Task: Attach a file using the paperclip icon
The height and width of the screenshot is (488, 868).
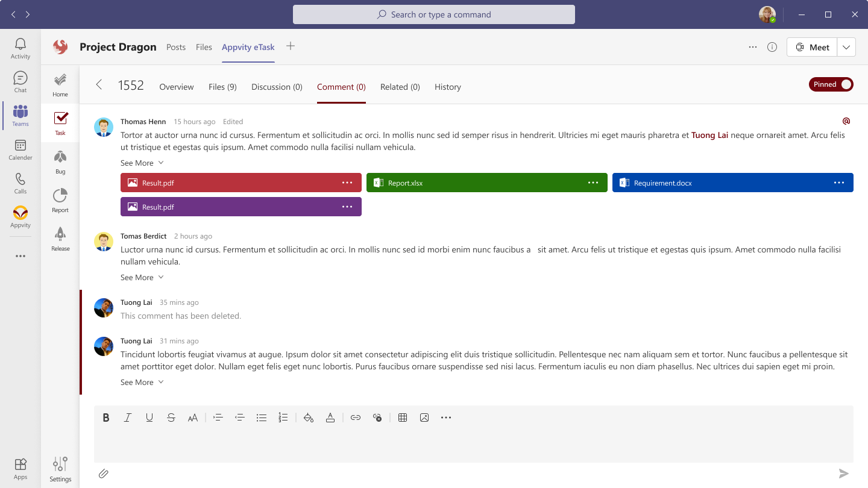Action: pyautogui.click(x=103, y=474)
